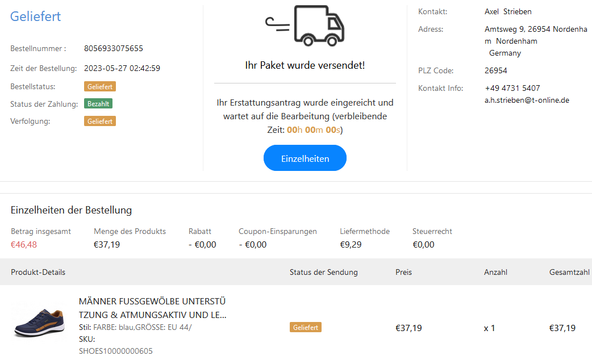Click the phone number +49 4731 5407
The width and height of the screenshot is (592, 364).
tap(512, 88)
